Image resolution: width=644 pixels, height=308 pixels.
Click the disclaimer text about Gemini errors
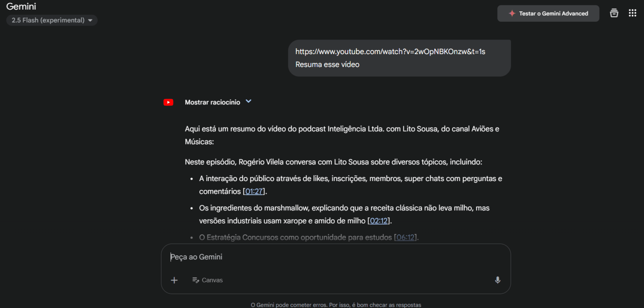coord(336,305)
